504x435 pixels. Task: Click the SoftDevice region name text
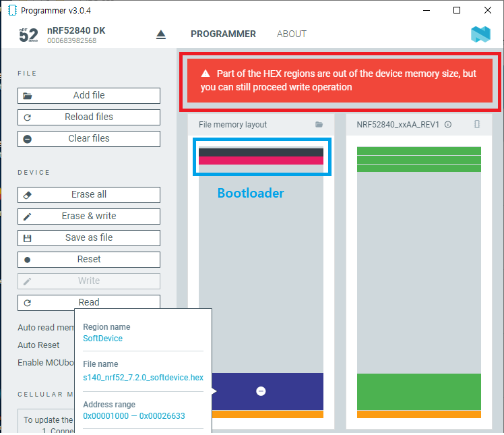pos(102,339)
